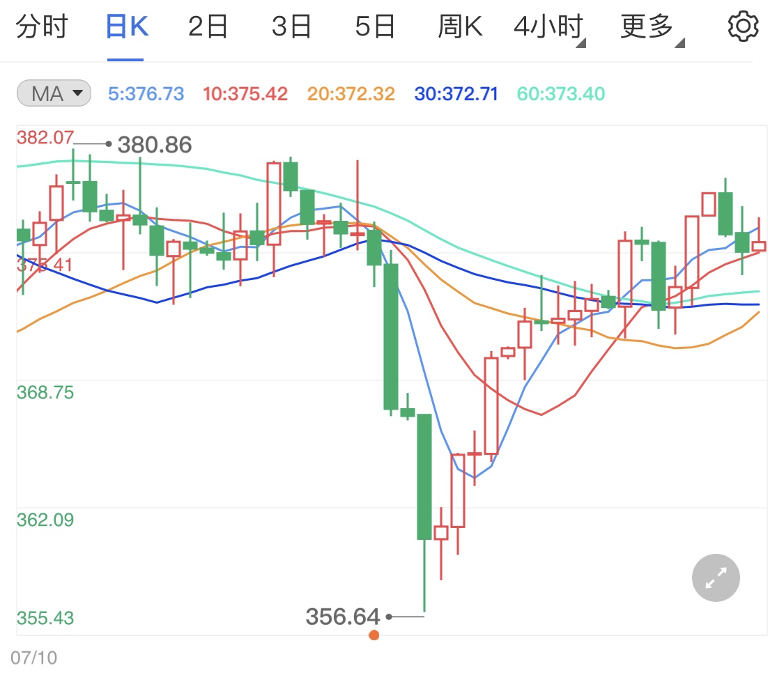The image size is (784, 675).
Task: Tap the 356.64 low price label
Action: (343, 616)
